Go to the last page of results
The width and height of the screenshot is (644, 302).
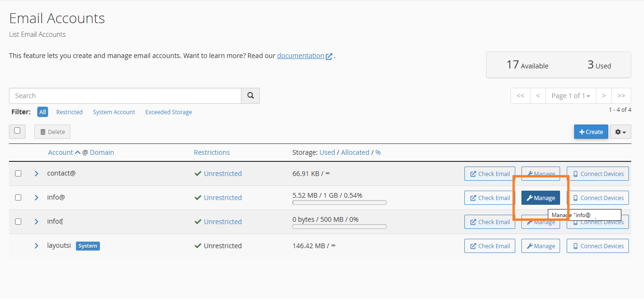621,96
